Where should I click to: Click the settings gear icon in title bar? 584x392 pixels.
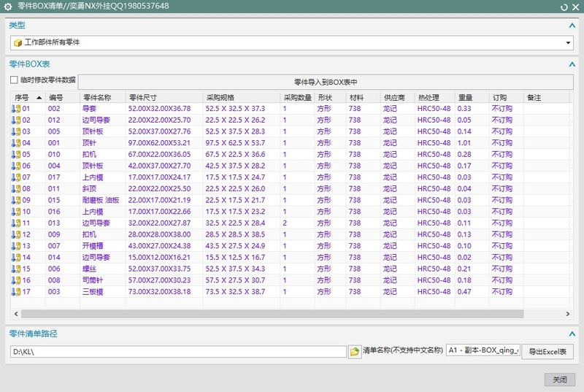pyautogui.click(x=8, y=7)
